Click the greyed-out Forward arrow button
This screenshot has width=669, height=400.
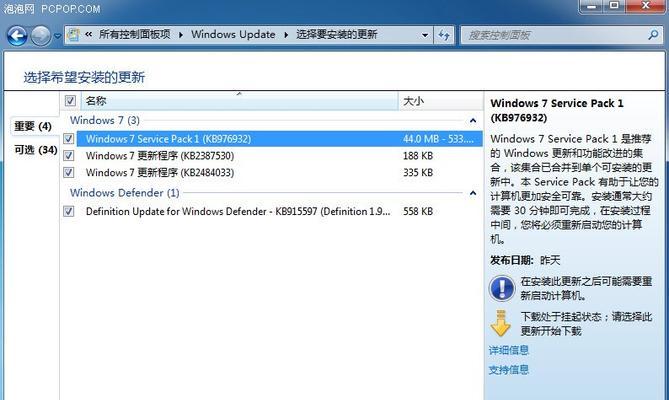click(x=41, y=36)
